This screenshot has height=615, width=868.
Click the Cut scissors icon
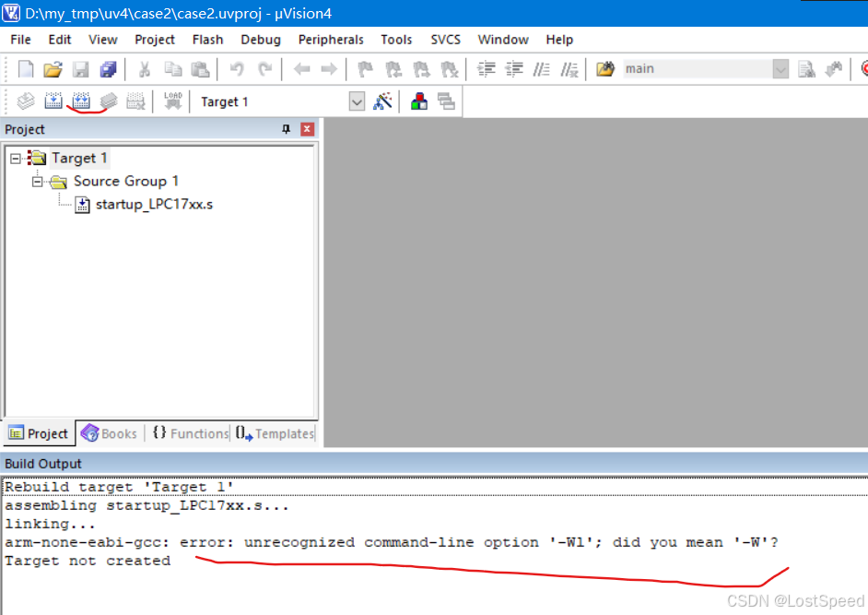click(x=145, y=69)
